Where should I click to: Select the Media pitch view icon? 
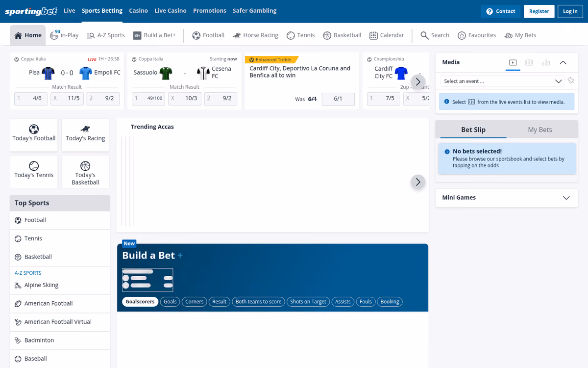529,62
